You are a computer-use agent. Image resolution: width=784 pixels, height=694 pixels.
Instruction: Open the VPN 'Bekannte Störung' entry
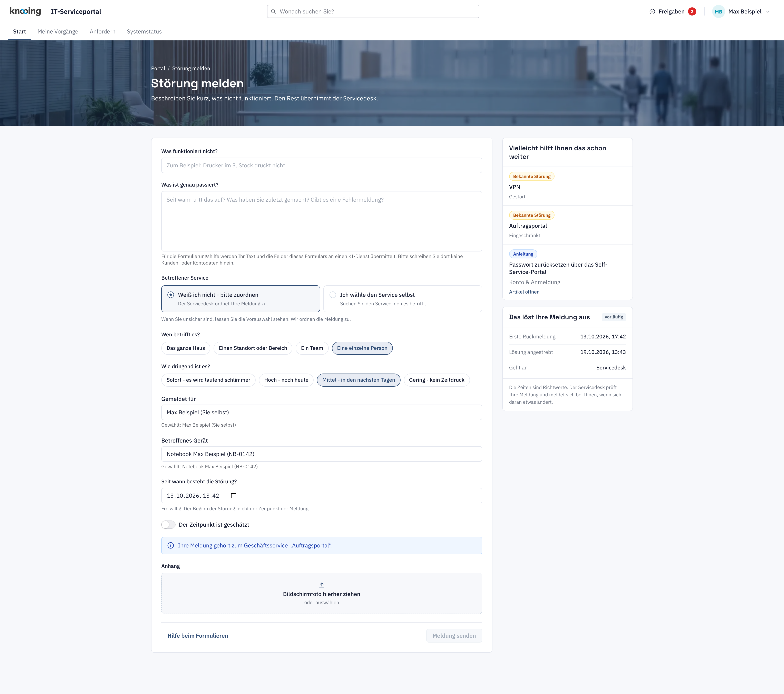pyautogui.click(x=567, y=186)
